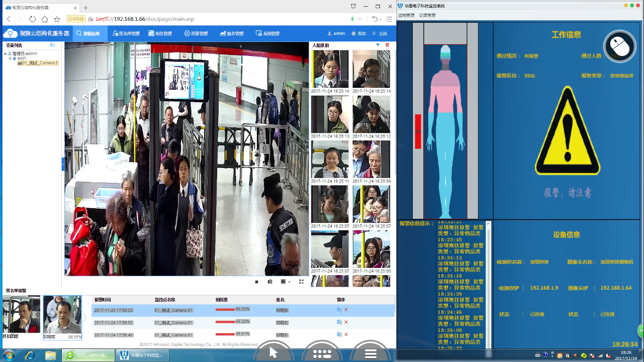The height and width of the screenshot is (362, 644).
Task: Click the admin user icon in the top bar
Action: 328,33
